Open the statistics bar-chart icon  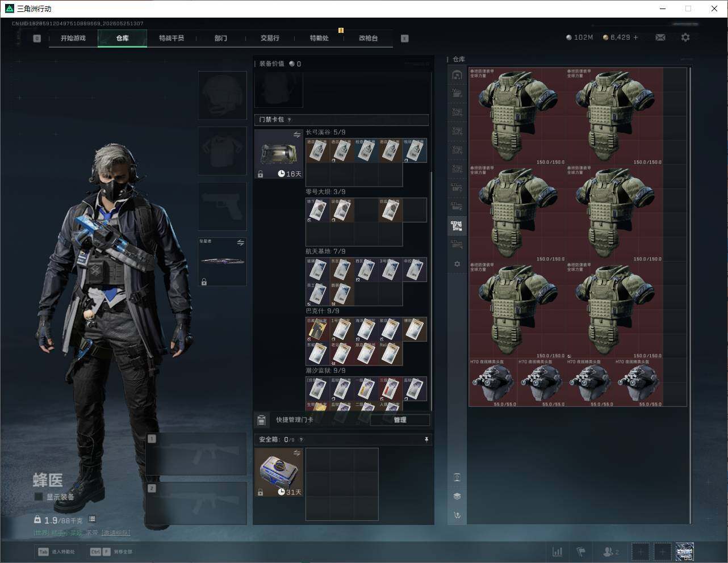[558, 552]
